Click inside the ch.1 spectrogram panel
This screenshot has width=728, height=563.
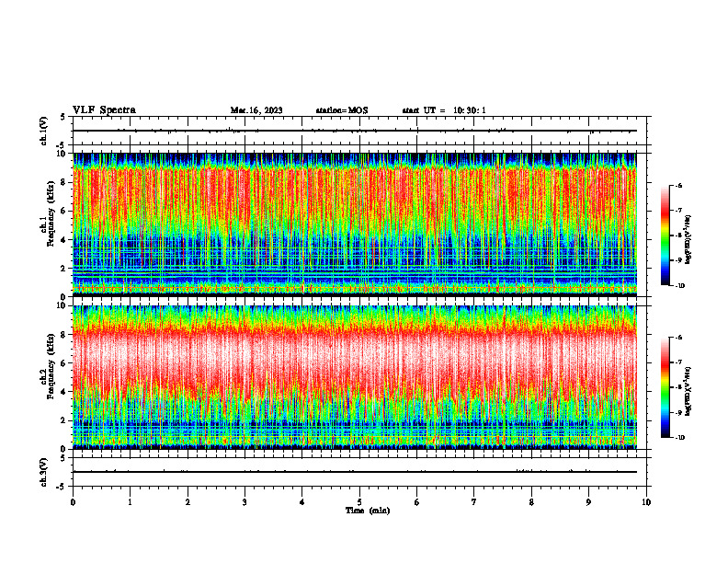click(x=355, y=224)
